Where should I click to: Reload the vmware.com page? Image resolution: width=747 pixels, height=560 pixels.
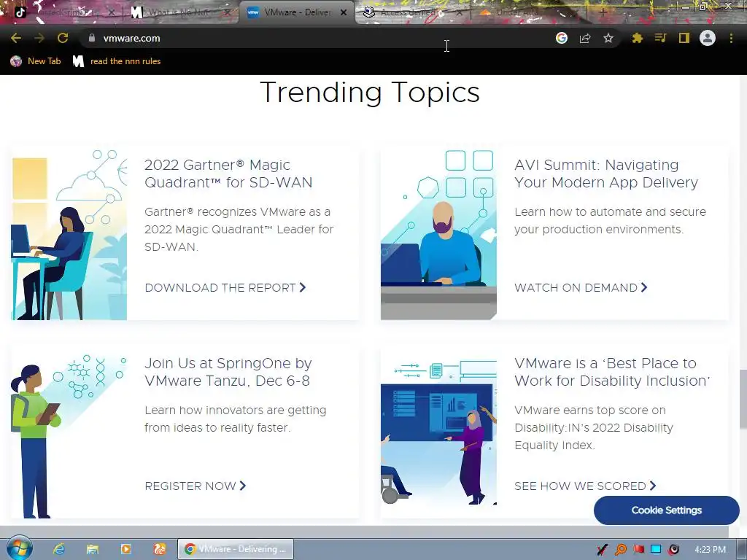pyautogui.click(x=63, y=38)
